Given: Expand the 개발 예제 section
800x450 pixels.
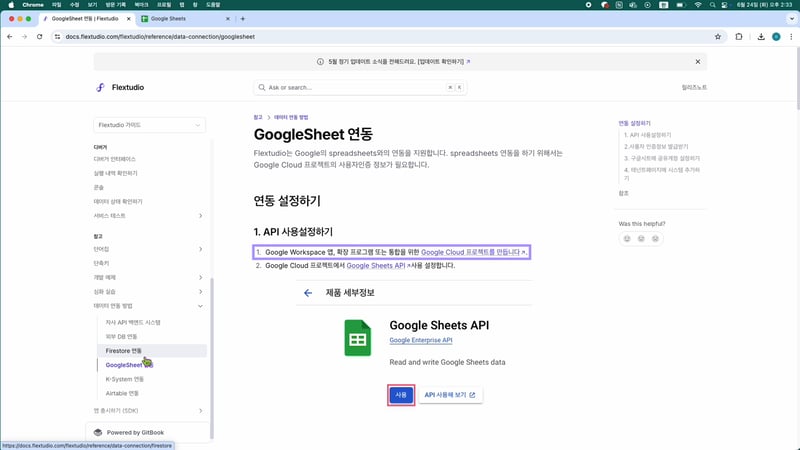Looking at the screenshot, I should 200,278.
